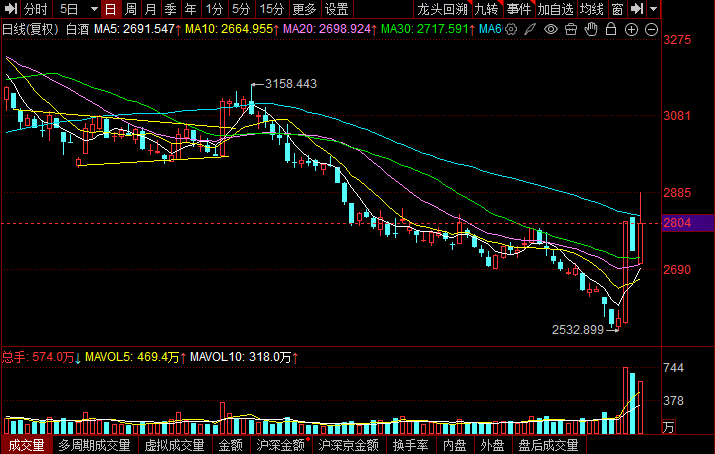This screenshot has height=454, width=715.
Task: Select the drawing pen tool icon
Action: click(530, 30)
